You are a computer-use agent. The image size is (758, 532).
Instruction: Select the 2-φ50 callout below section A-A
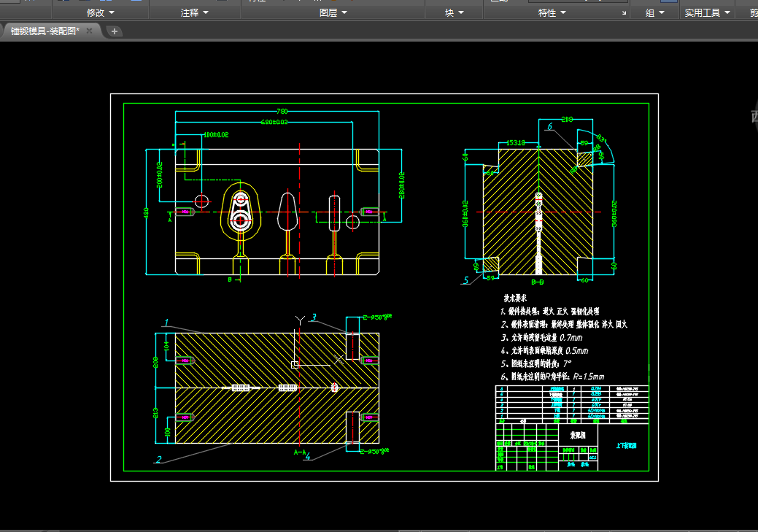point(375,451)
